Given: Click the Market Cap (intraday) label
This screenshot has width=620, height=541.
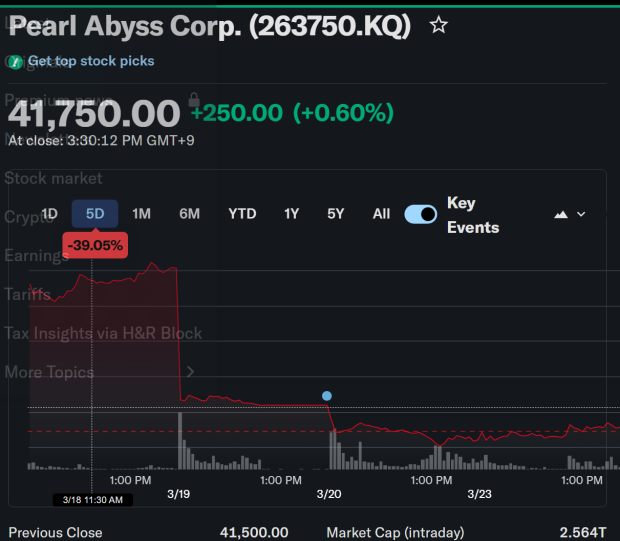Looking at the screenshot, I should 395,532.
